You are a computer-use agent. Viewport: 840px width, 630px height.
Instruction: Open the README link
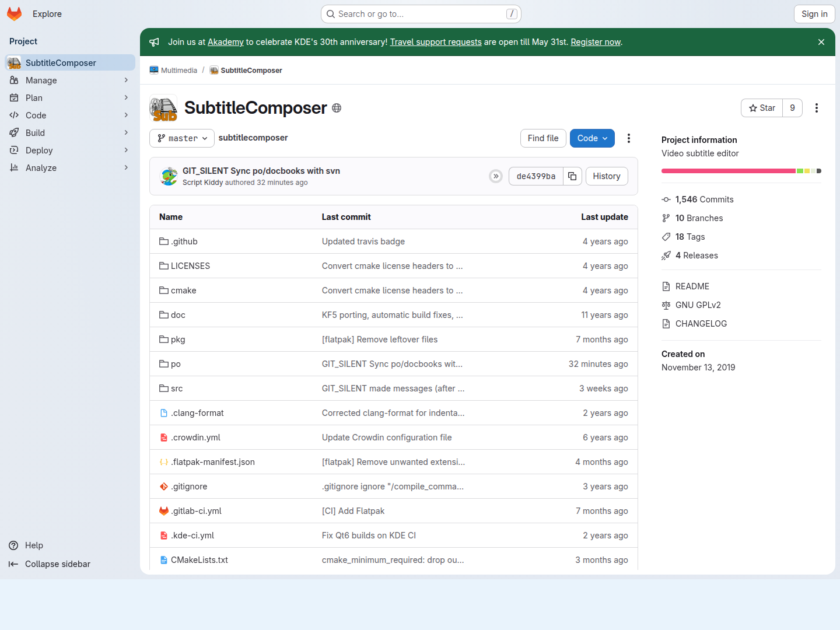(692, 286)
